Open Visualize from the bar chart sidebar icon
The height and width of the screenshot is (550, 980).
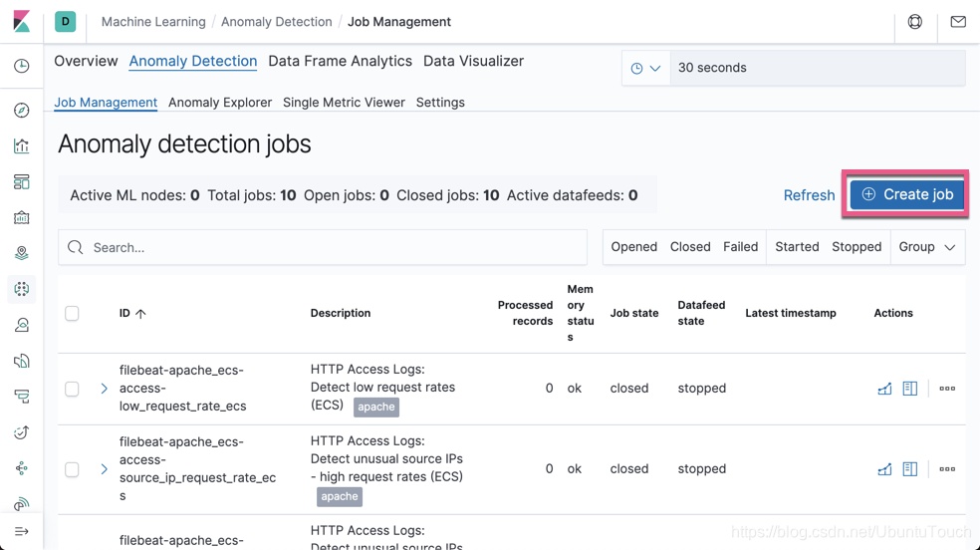(x=22, y=145)
